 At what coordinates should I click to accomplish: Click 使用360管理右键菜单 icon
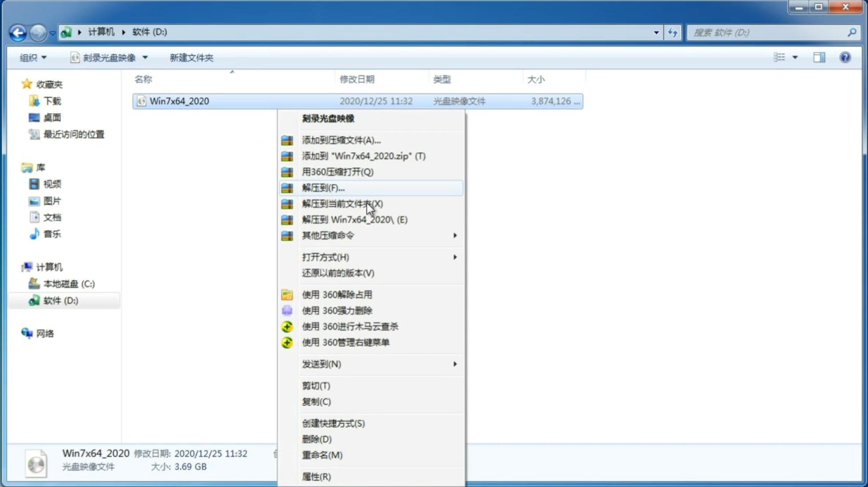pos(286,342)
